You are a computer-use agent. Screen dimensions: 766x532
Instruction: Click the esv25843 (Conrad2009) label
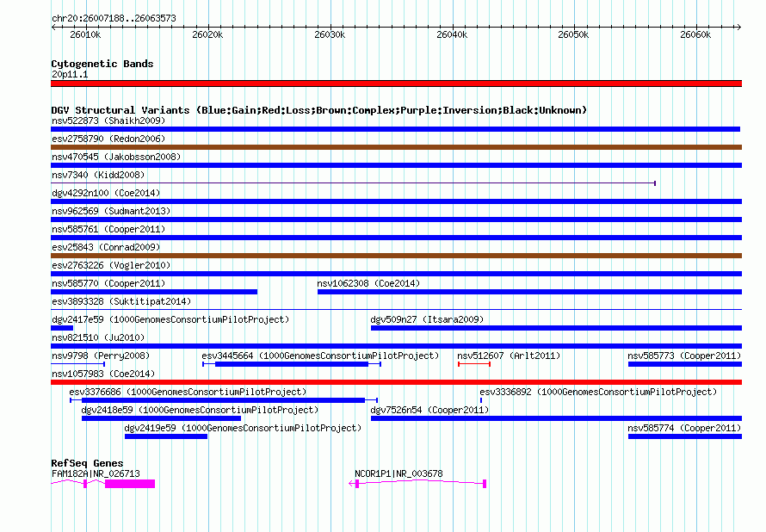click(x=106, y=247)
